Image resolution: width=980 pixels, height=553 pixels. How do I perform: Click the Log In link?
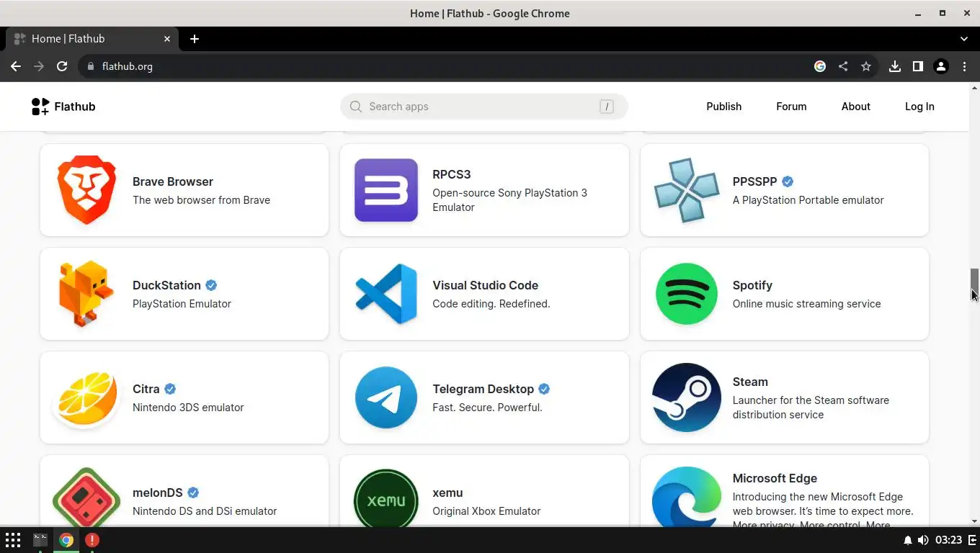tap(919, 107)
